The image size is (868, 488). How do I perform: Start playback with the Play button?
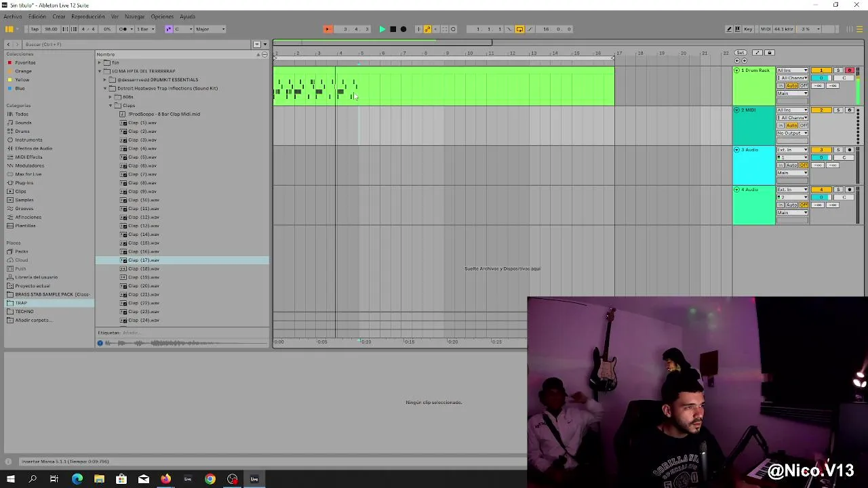click(x=382, y=29)
